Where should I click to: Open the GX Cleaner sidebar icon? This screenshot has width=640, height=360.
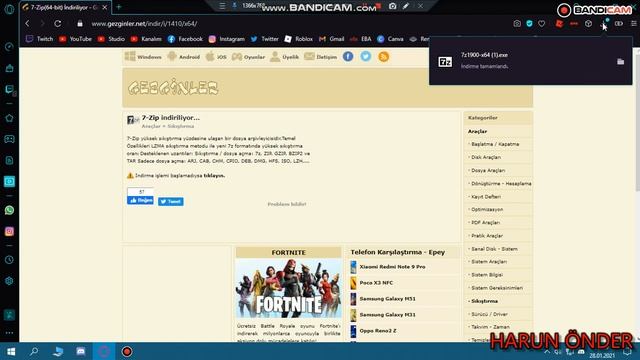9,68
